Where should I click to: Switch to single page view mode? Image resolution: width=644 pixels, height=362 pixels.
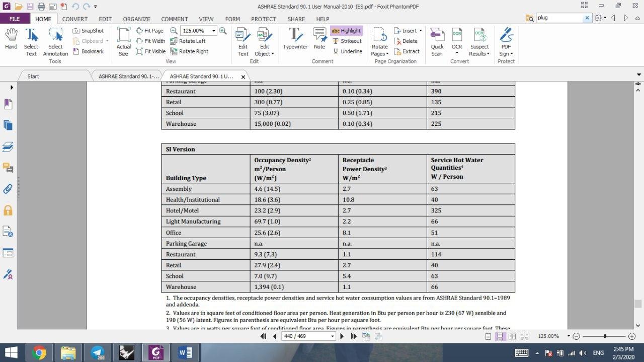489,336
